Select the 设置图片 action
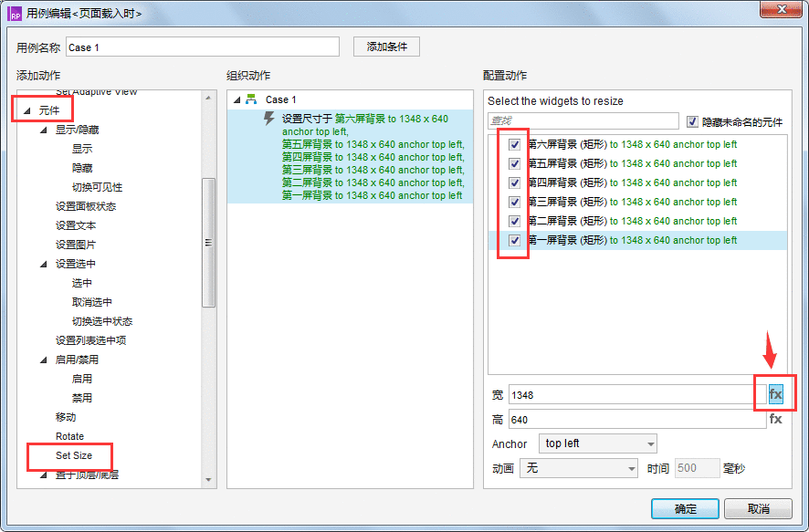This screenshot has height=532, width=809. click(x=75, y=245)
